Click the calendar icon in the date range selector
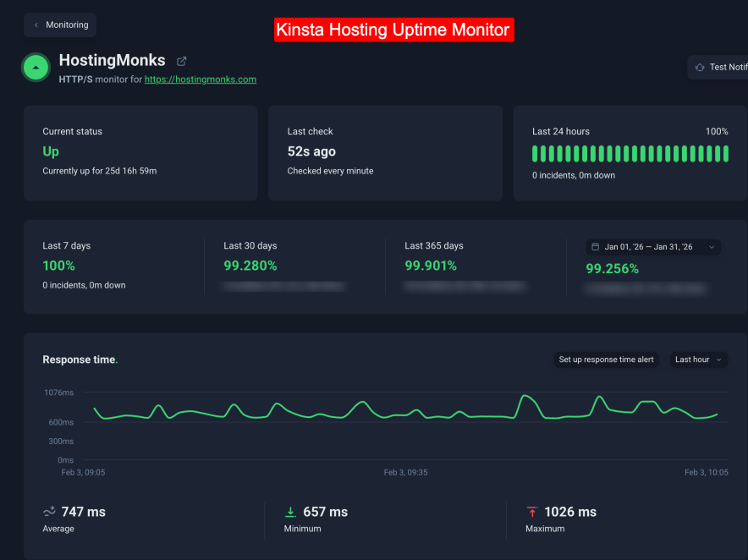This screenshot has height=560, width=748. coord(596,246)
